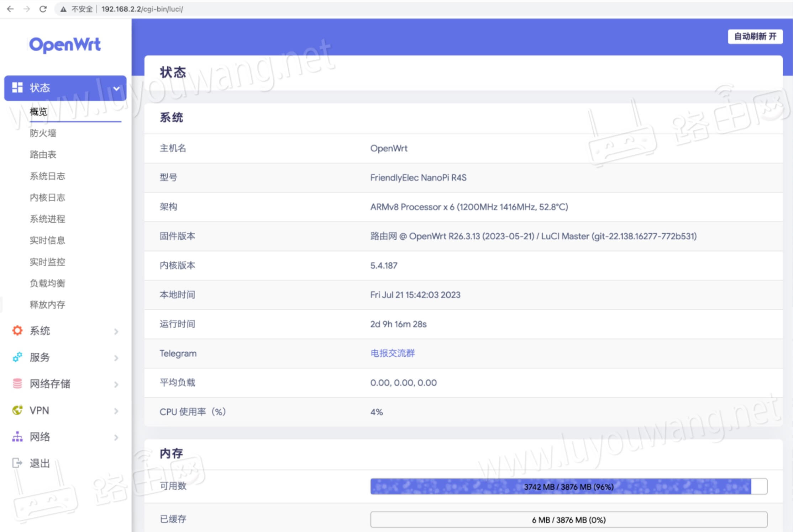The height and width of the screenshot is (532, 793).
Task: Open the 路由表 routing table page
Action: click(x=42, y=155)
